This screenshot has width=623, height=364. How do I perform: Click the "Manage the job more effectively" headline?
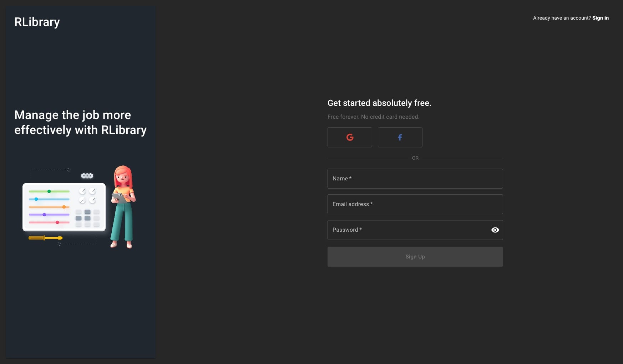click(x=80, y=122)
